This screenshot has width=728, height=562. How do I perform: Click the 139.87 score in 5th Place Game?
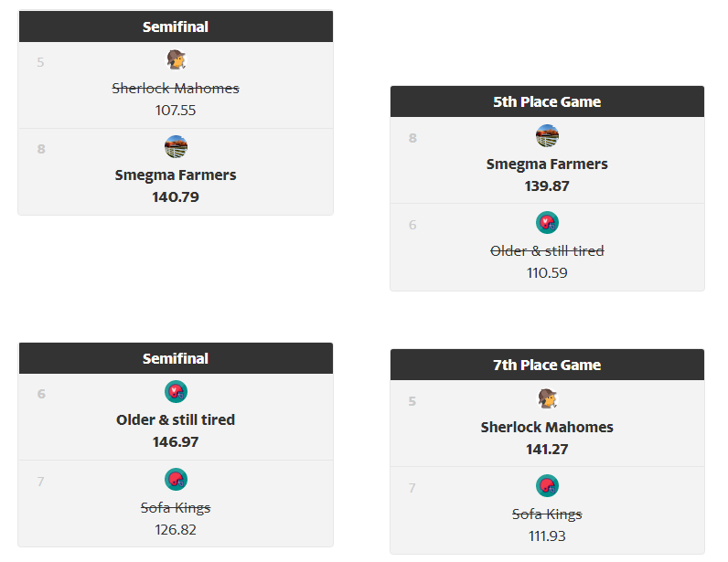pyautogui.click(x=547, y=186)
